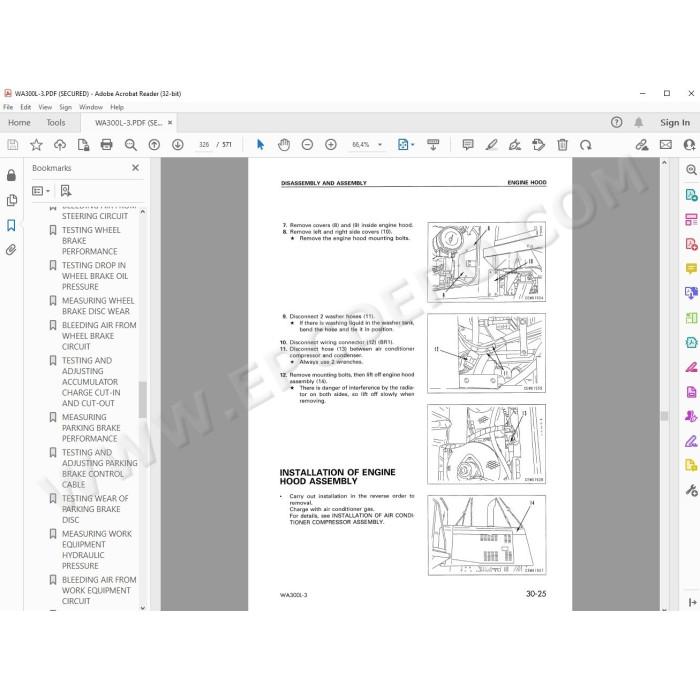Open the View menu
This screenshot has width=700, height=700.
point(45,107)
